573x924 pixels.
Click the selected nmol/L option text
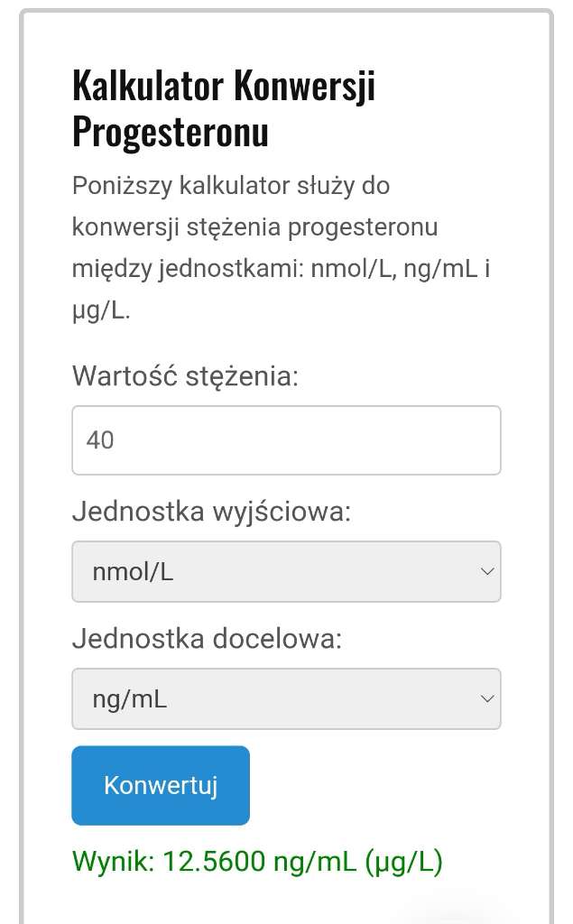point(133,571)
